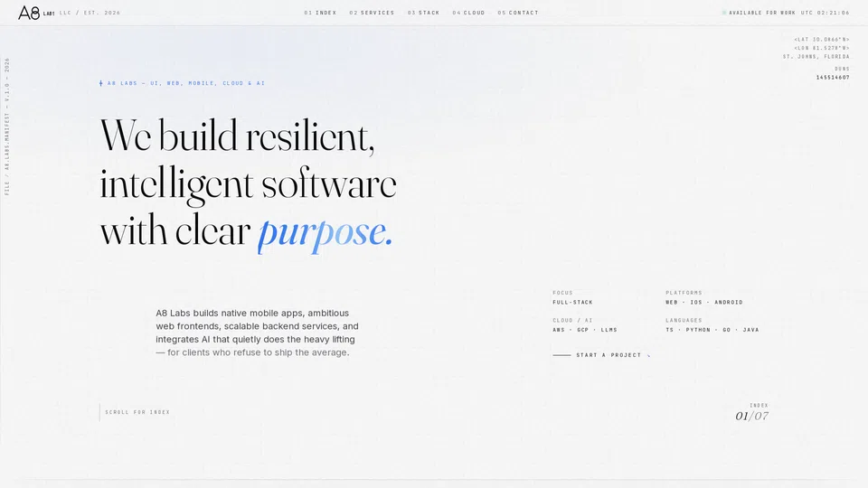Click the We build resilient headline line

coord(237,136)
